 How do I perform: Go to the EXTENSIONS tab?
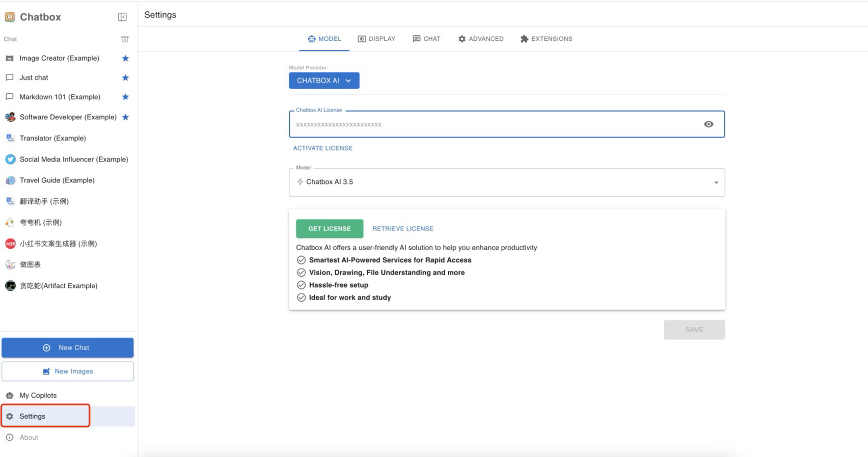click(546, 39)
